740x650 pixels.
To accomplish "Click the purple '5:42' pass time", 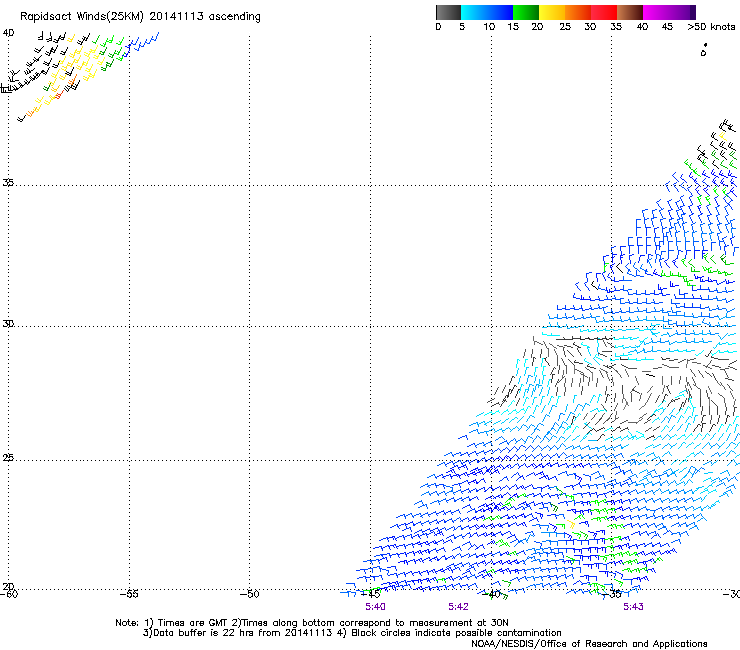I will [458, 607].
